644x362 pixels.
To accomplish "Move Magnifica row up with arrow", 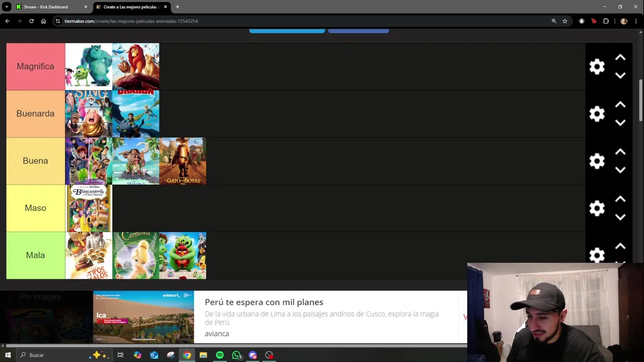I will coord(620,57).
